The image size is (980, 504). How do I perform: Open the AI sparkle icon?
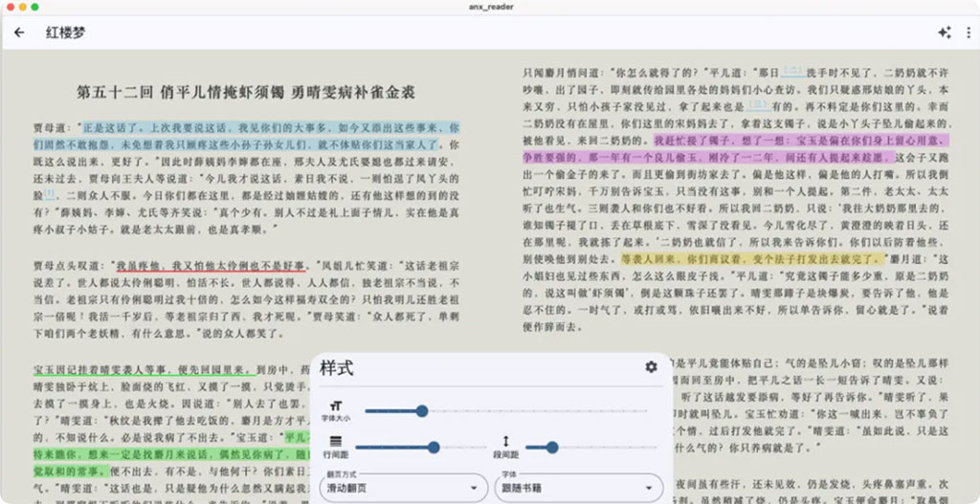tap(945, 33)
